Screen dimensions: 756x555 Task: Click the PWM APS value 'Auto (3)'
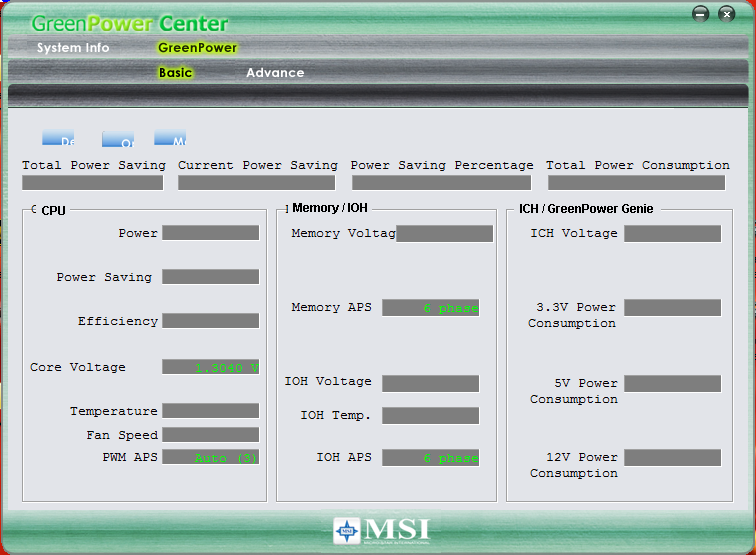coord(211,457)
